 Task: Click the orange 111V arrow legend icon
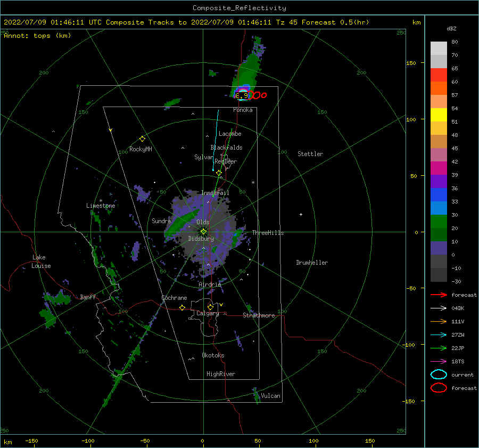point(439,321)
